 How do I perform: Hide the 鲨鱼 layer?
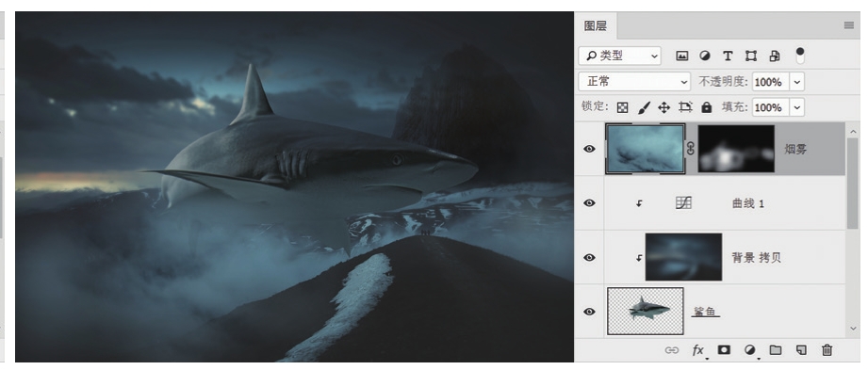[590, 312]
